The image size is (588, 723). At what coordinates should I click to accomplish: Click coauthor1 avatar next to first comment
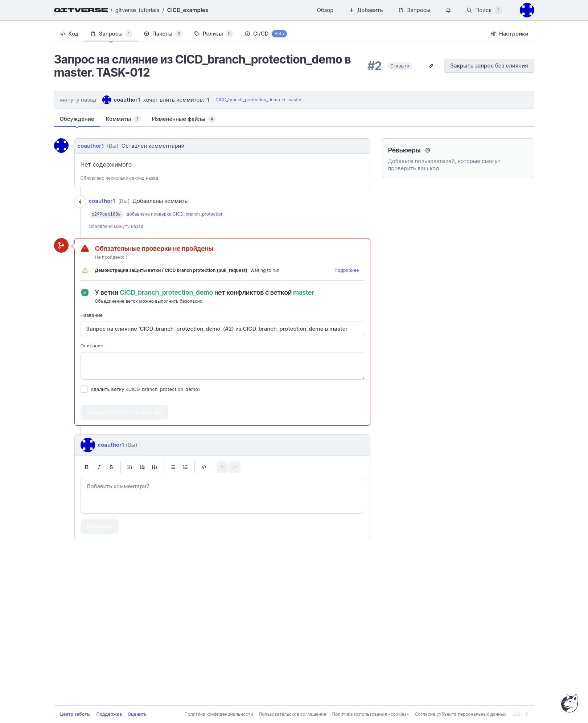[61, 146]
